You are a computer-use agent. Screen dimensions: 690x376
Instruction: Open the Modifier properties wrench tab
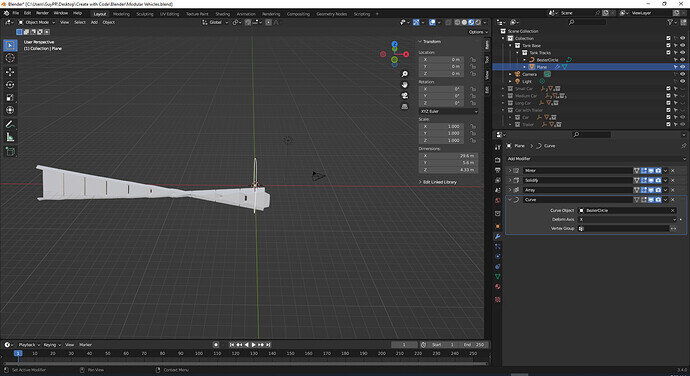[497, 236]
